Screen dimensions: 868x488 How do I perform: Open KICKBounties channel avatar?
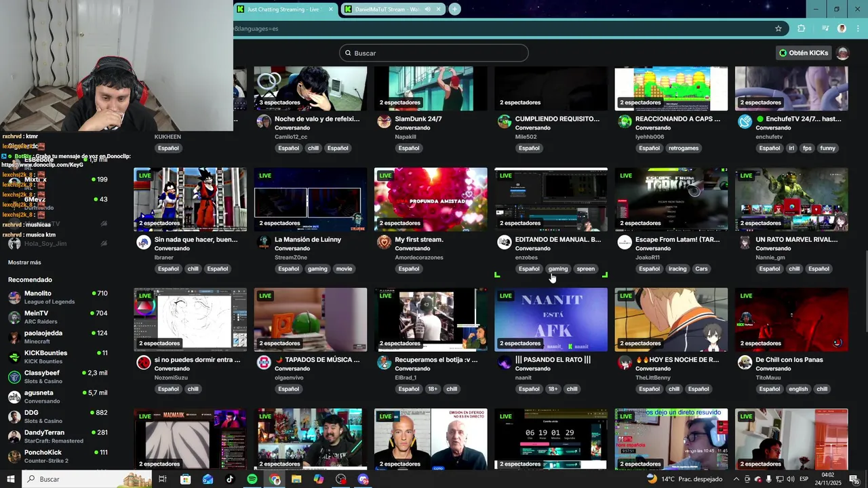coord(14,357)
